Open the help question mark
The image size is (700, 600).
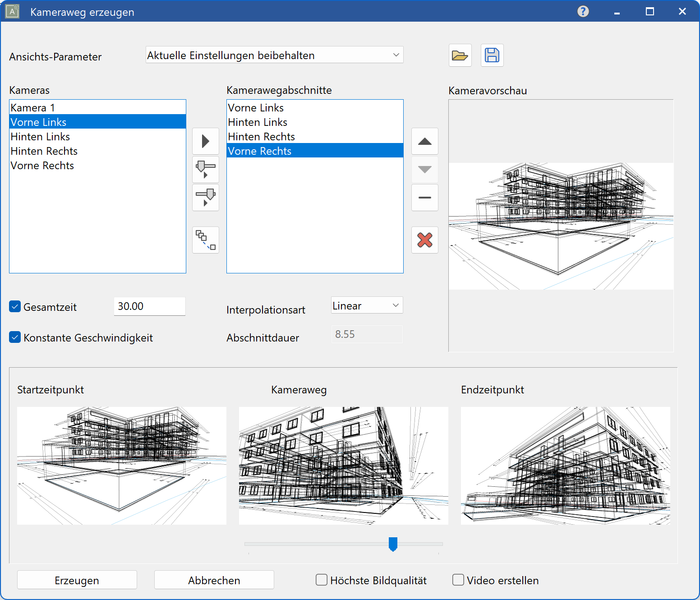(x=583, y=11)
